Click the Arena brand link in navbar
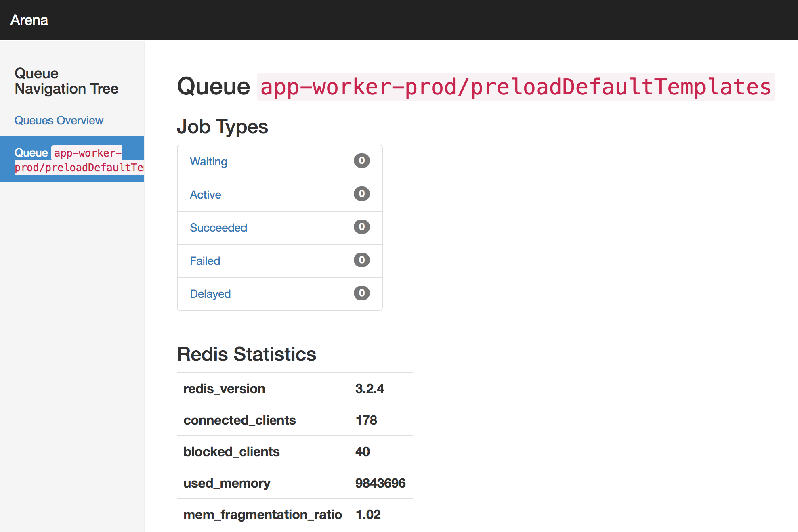Viewport: 798px width, 532px height. pyautogui.click(x=29, y=20)
